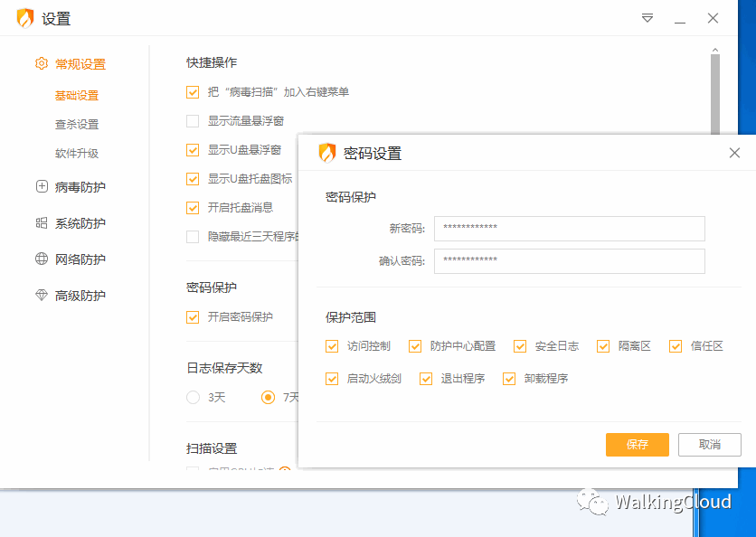The image size is (756, 537).
Task: Select 查杀设置 sub-item
Action: (x=77, y=125)
